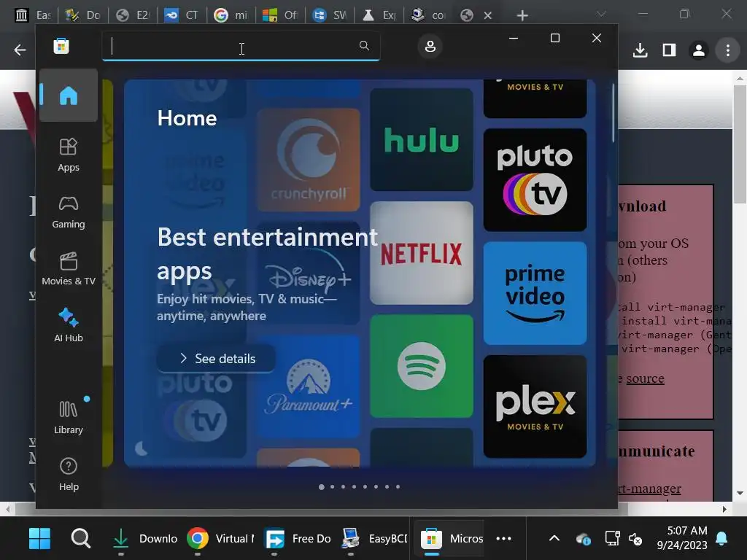Click Chrome's back arrow button

coord(20,50)
